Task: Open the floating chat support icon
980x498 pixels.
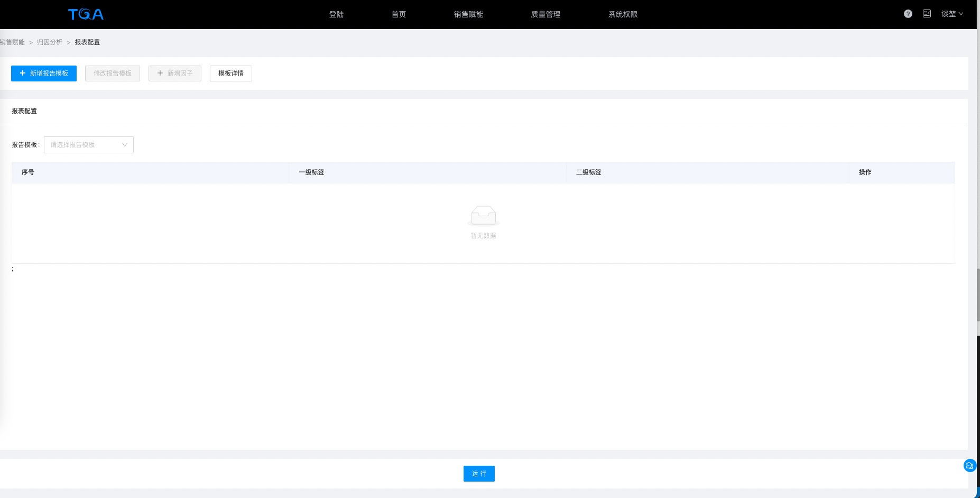Action: (x=969, y=466)
